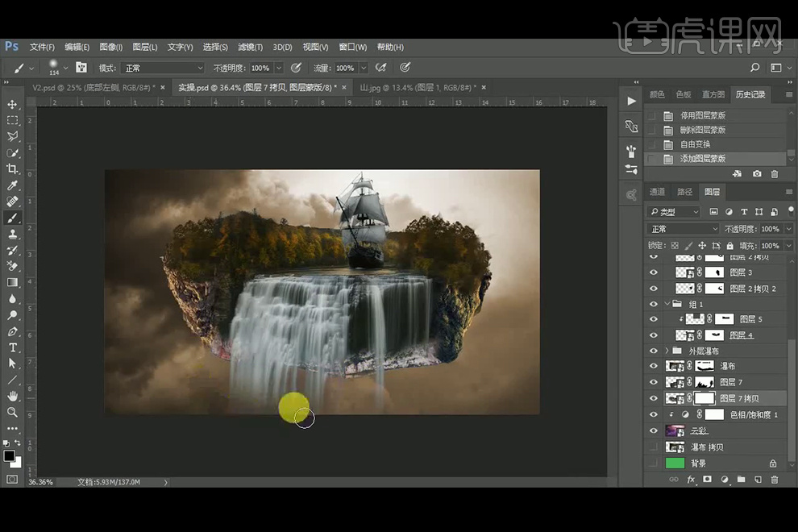The width and height of the screenshot is (798, 532).
Task: Select the Hand tool
Action: 12,396
